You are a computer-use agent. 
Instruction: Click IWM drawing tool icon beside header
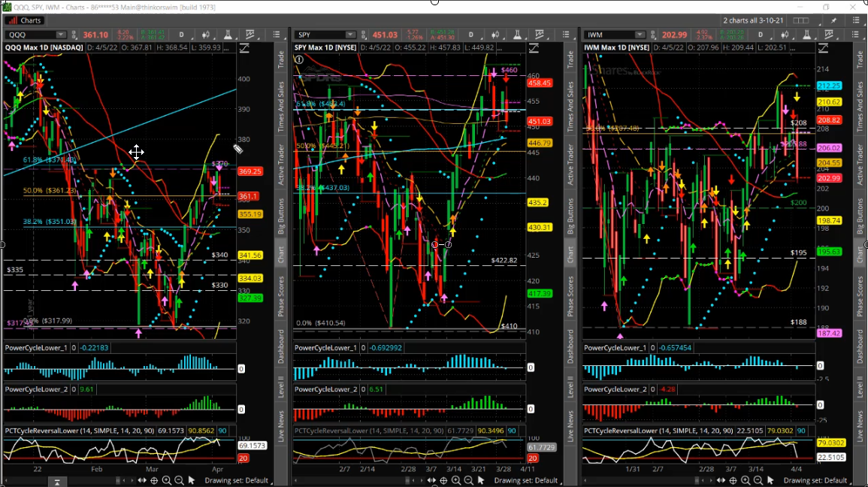coord(823,48)
